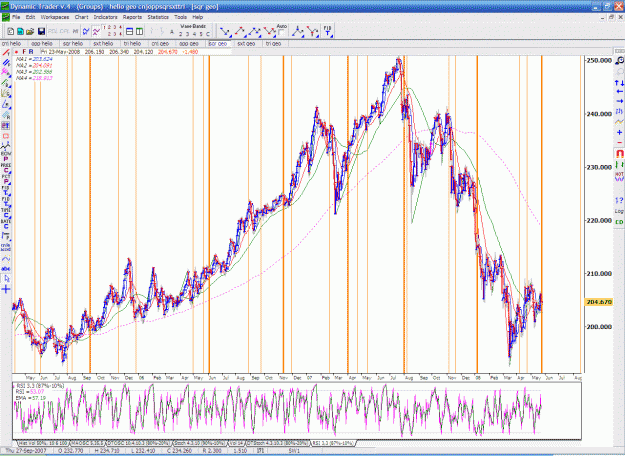Select the DATE C tool
The image size is (625, 456).
(6, 224)
